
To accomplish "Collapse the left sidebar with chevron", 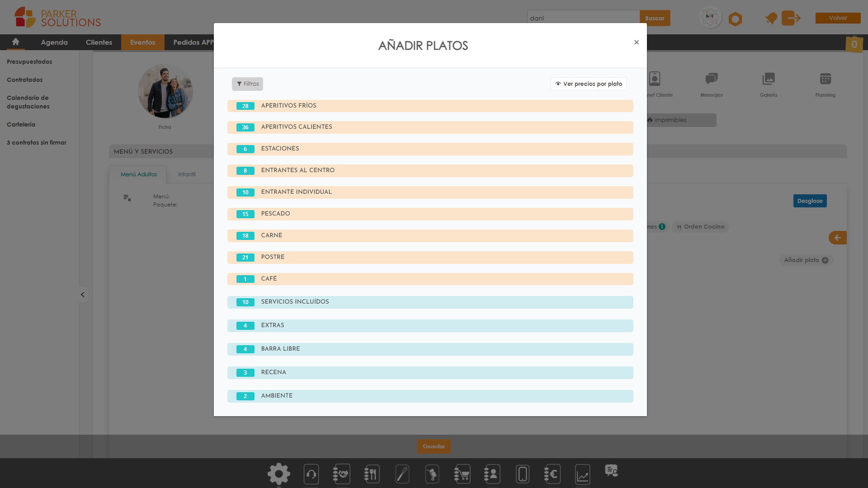I will [x=83, y=295].
